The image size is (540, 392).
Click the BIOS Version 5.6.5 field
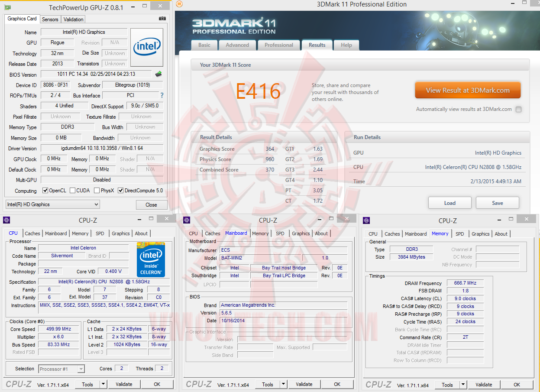[284, 313]
